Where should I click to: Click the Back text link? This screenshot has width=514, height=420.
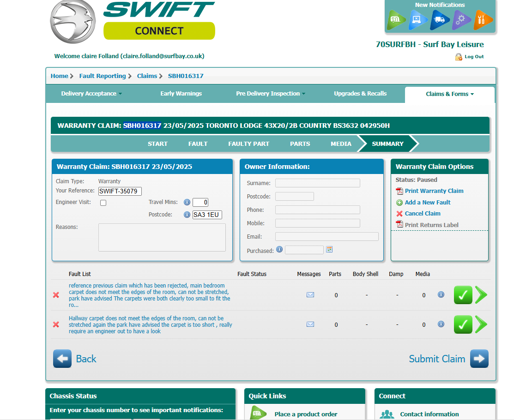86,359
